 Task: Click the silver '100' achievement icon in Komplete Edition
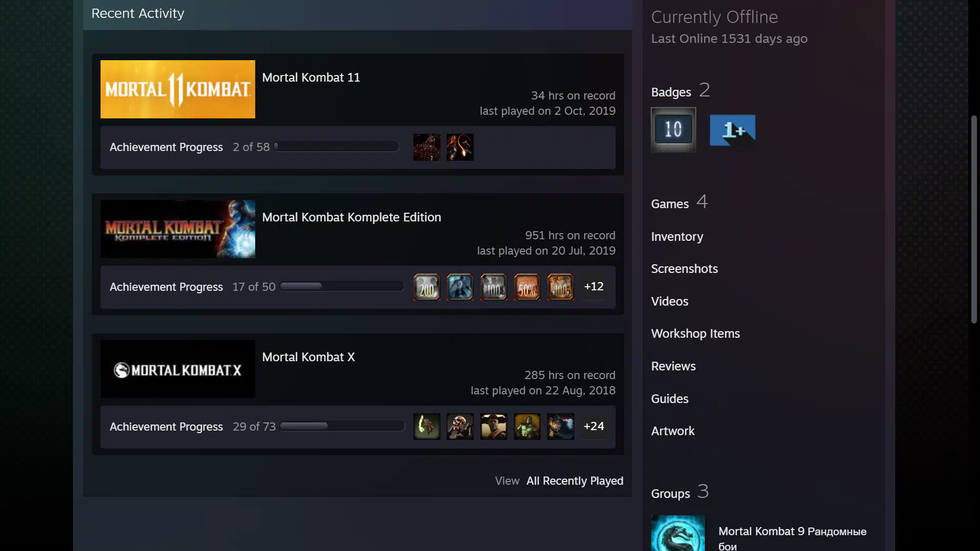[x=494, y=287]
